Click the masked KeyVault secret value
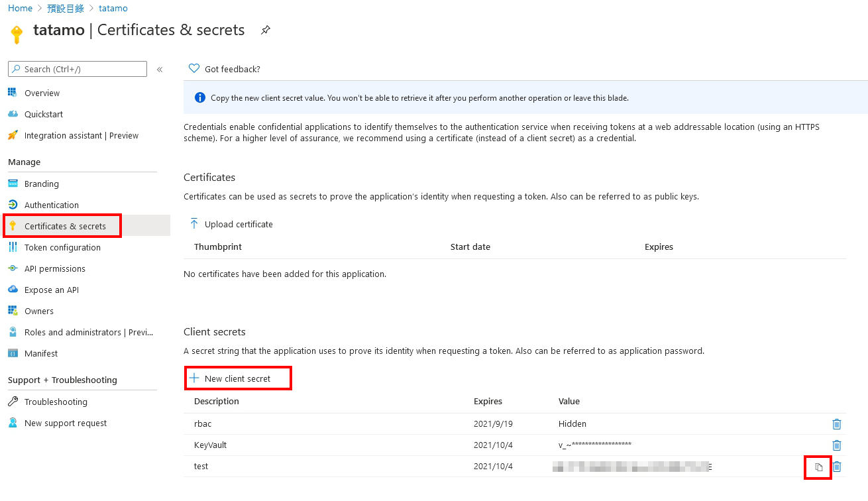The image size is (868, 501). click(595, 445)
